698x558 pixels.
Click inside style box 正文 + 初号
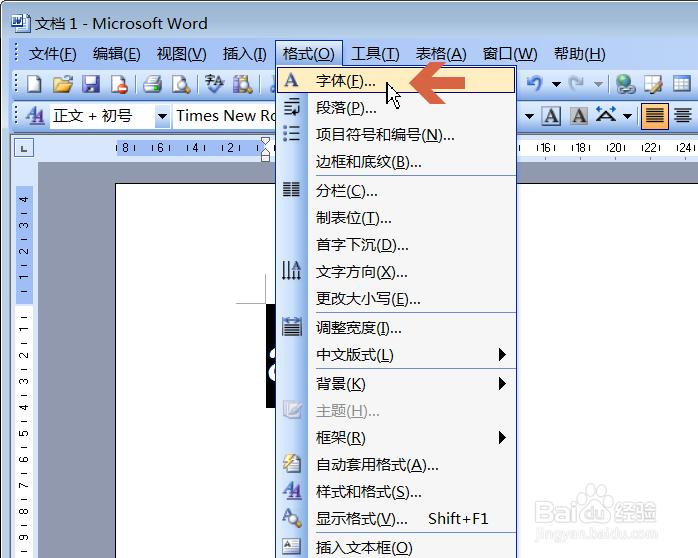[x=102, y=117]
